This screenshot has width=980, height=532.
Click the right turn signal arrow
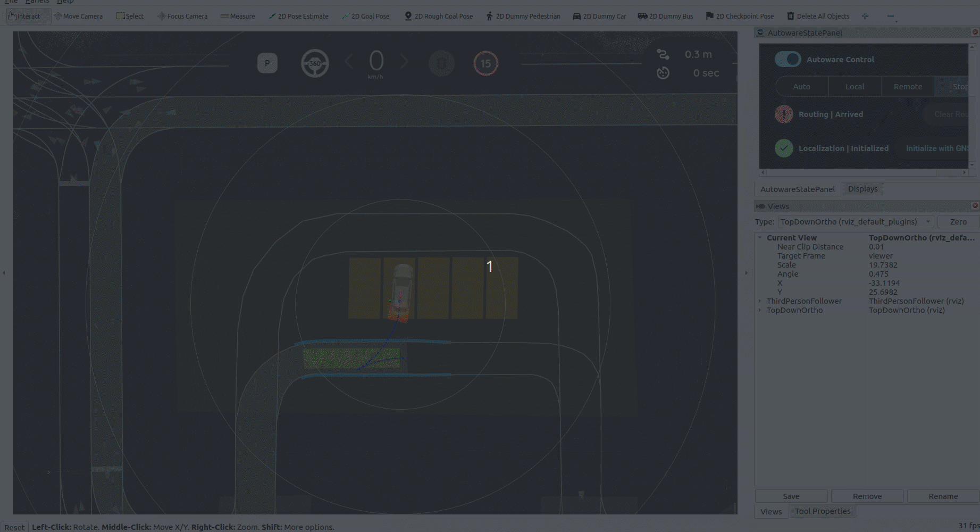click(404, 62)
